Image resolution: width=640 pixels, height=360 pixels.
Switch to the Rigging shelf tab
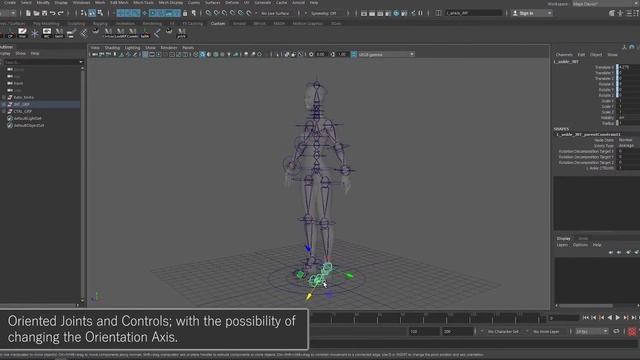(x=100, y=24)
